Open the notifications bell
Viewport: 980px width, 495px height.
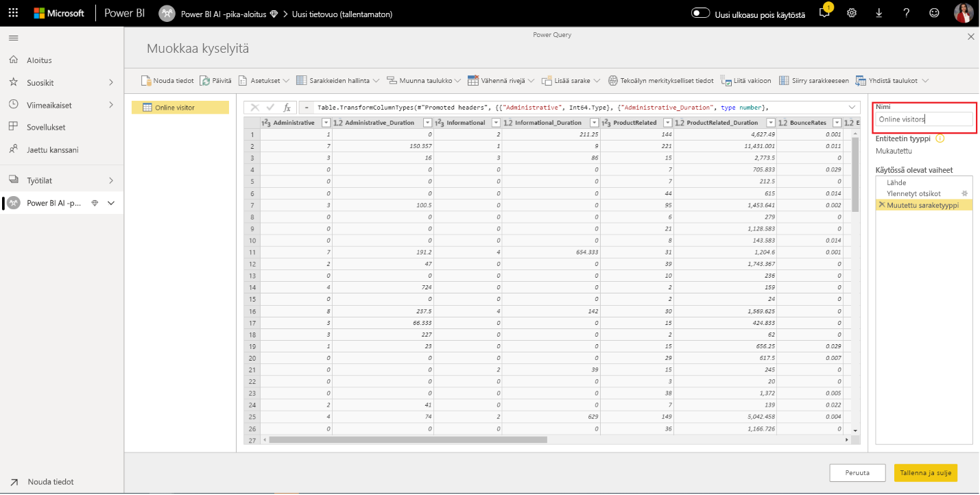tap(826, 12)
